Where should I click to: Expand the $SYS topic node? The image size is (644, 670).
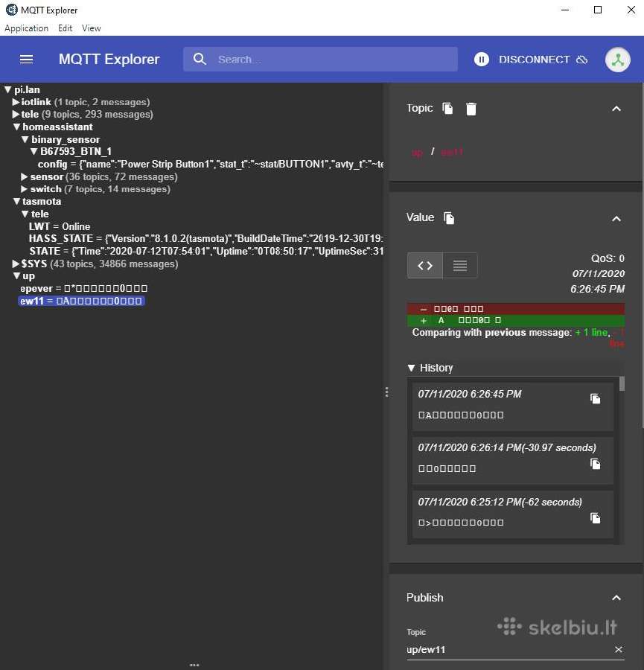16,264
